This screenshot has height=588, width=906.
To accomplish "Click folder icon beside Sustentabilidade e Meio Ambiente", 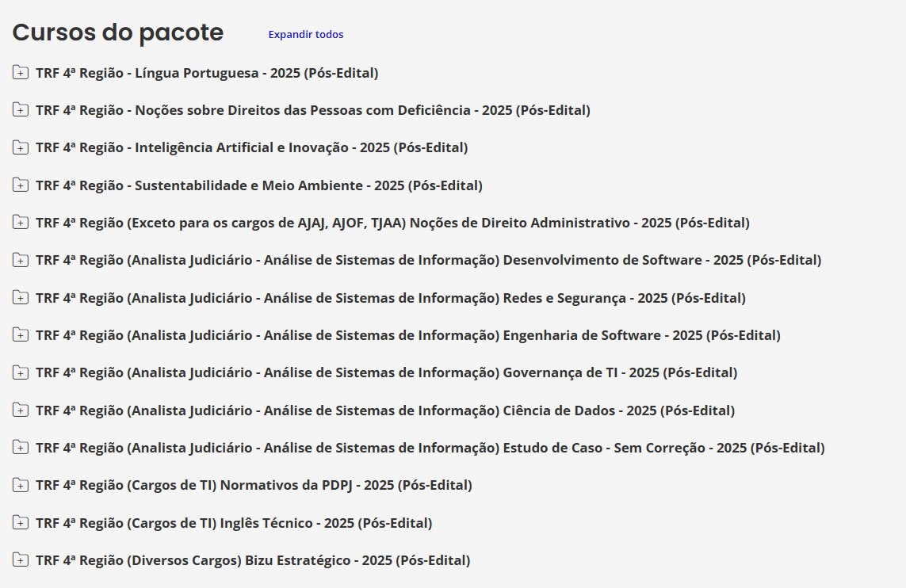I will (x=21, y=185).
